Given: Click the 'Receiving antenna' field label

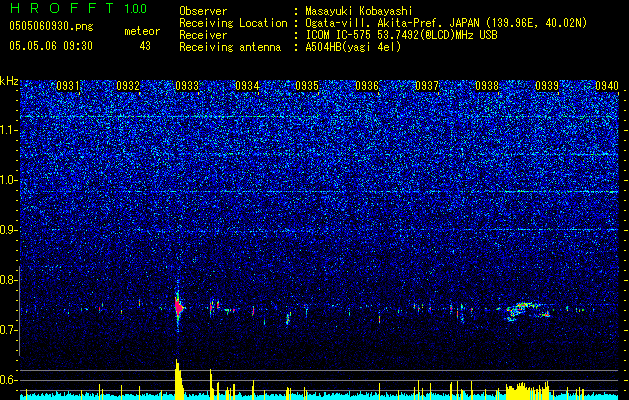Looking at the screenshot, I should tap(230, 47).
